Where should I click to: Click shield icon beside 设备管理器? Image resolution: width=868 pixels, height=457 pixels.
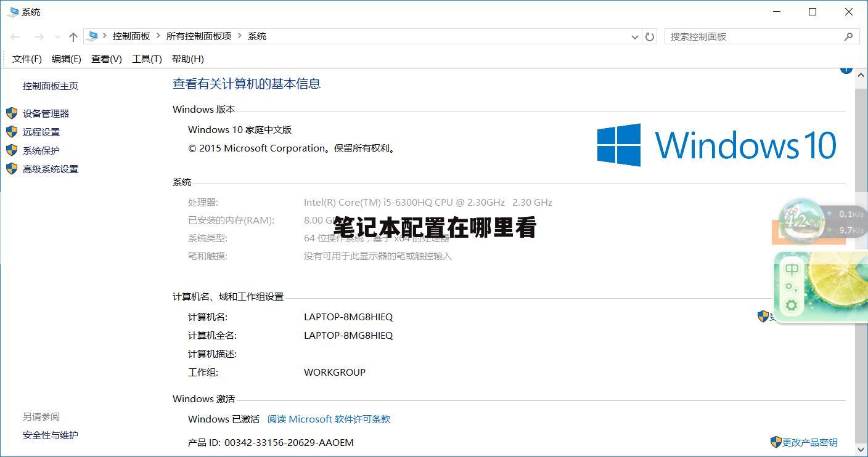[12, 113]
